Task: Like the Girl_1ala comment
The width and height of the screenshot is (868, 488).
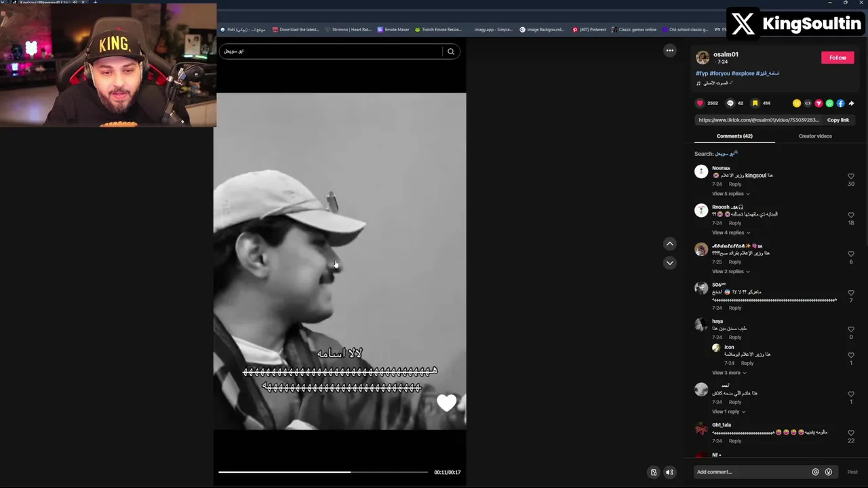Action: (x=851, y=433)
